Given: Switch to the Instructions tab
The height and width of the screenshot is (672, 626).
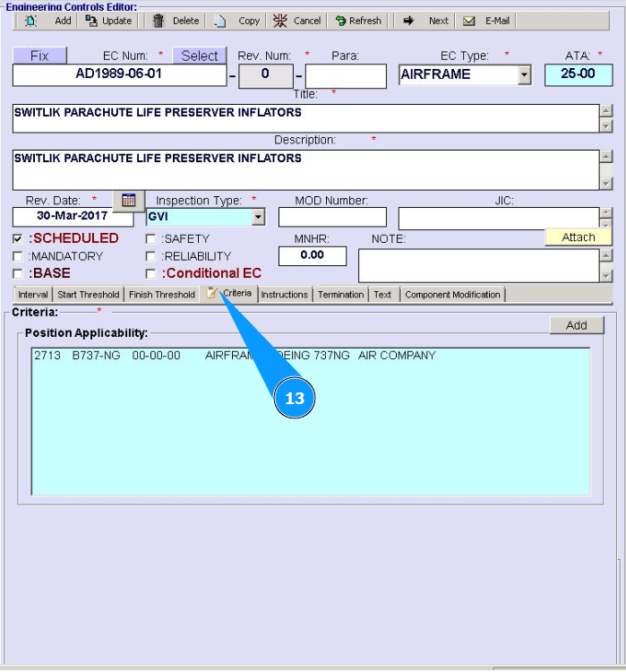Looking at the screenshot, I should [285, 295].
